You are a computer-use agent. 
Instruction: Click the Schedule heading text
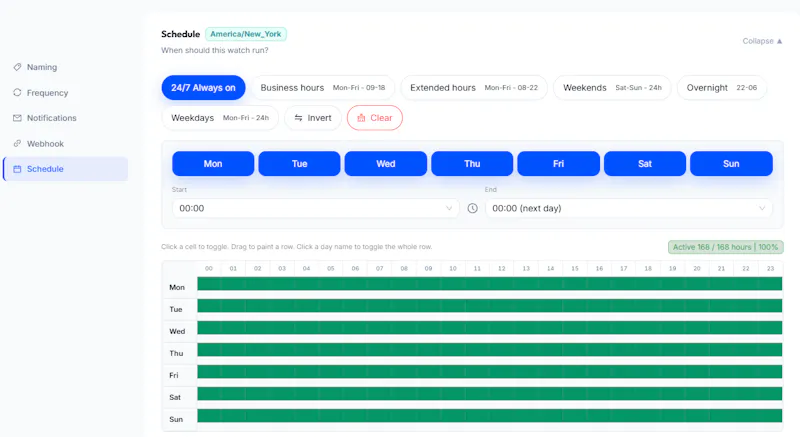pyautogui.click(x=181, y=34)
